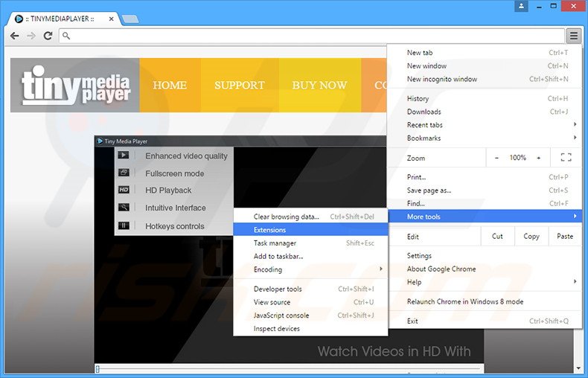The image size is (588, 378).
Task: Reload the page with refresh icon
Action: click(48, 36)
